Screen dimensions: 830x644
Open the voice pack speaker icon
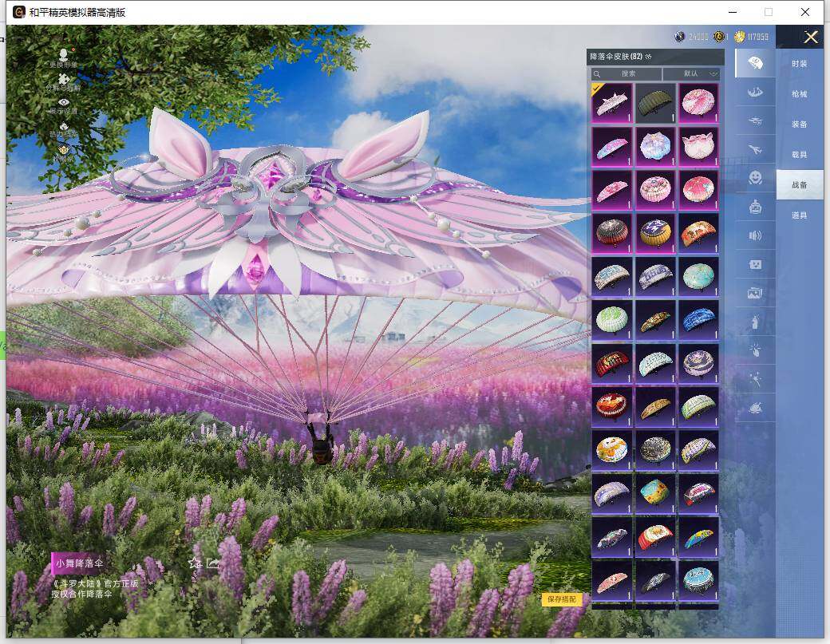click(x=755, y=235)
